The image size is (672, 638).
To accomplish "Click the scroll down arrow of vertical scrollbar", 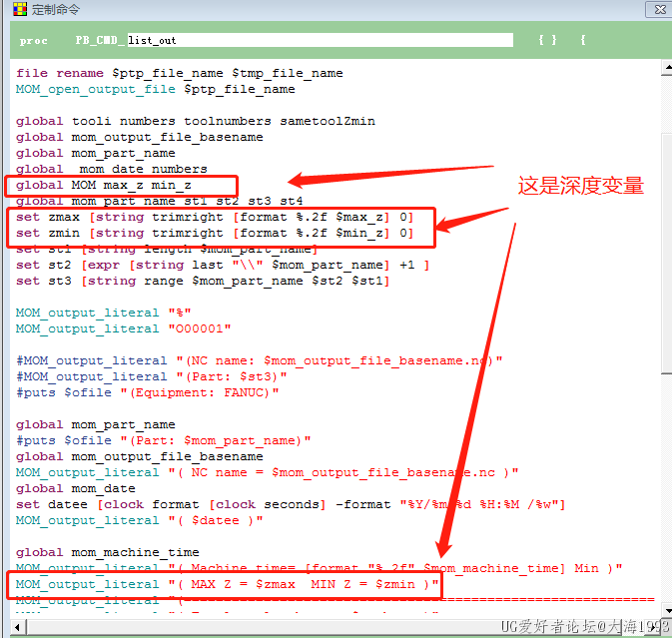I will 667,610.
